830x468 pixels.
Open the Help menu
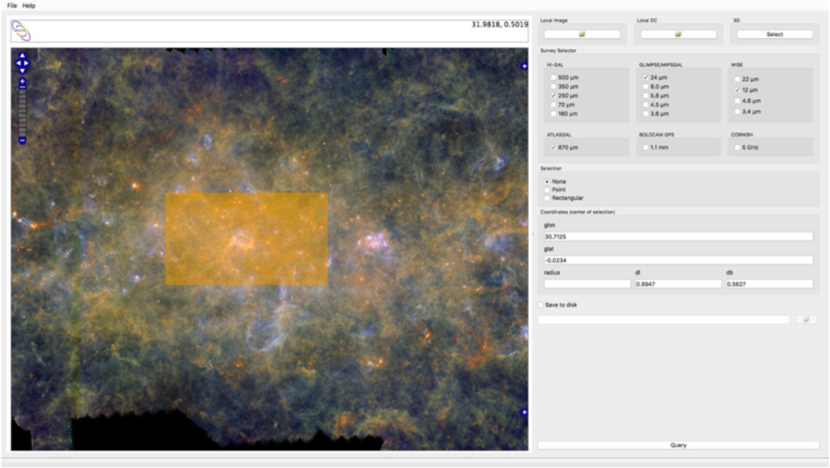pos(29,5)
